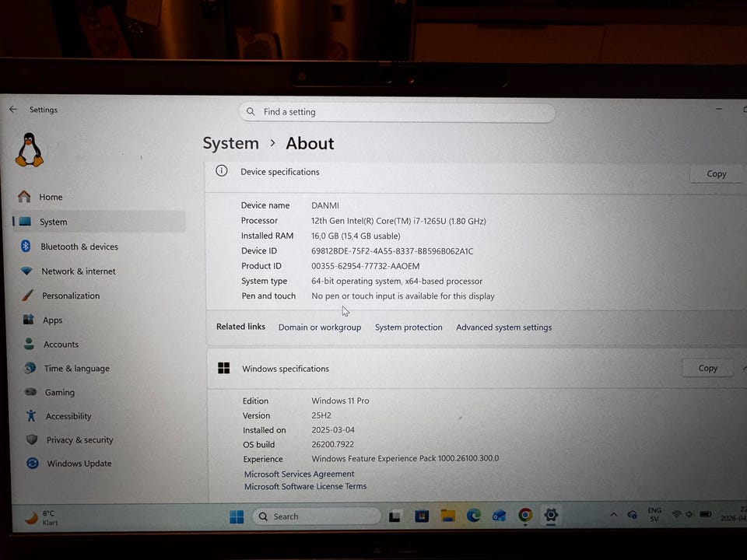Open the Windows Start menu
747x560 pixels.
point(237,516)
